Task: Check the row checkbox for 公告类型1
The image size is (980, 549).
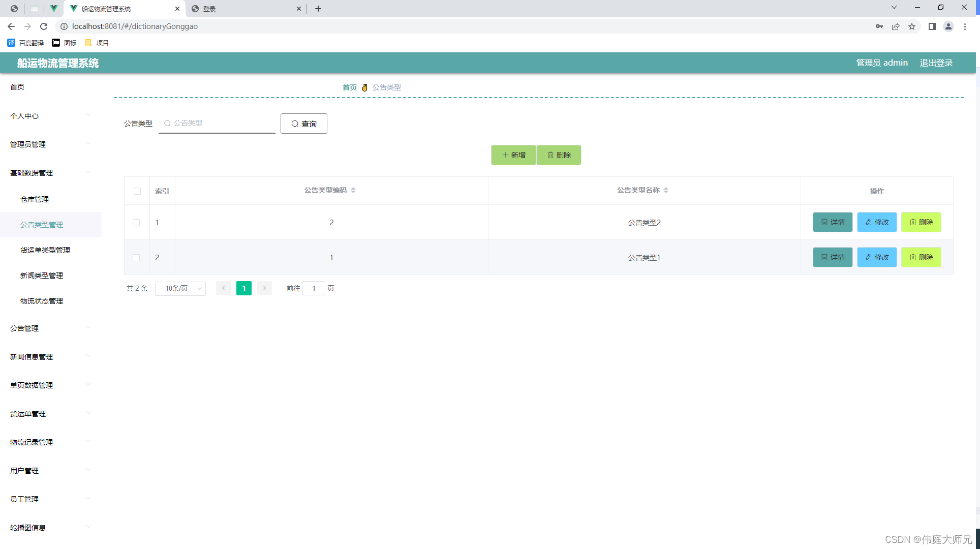Action: point(136,258)
